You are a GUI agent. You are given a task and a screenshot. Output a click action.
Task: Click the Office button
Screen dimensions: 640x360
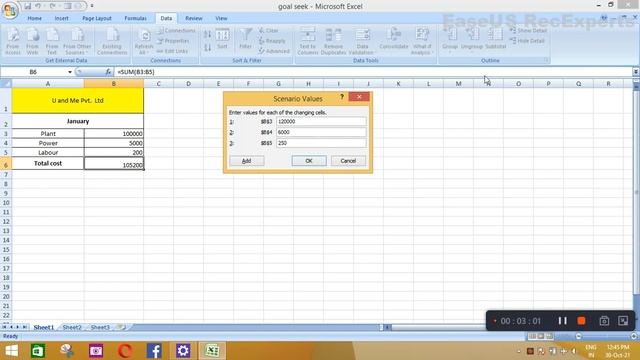pos(9,10)
